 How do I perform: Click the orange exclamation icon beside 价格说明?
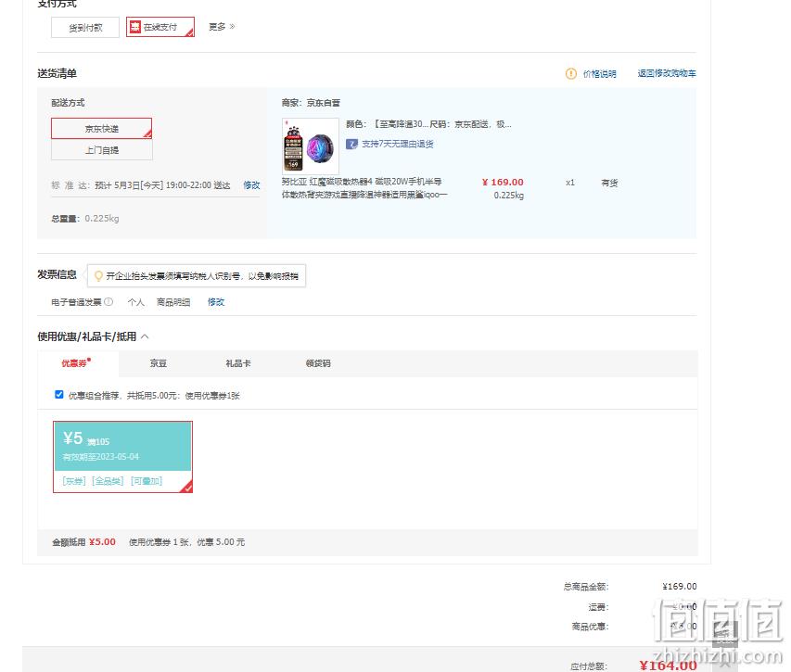pos(571,74)
